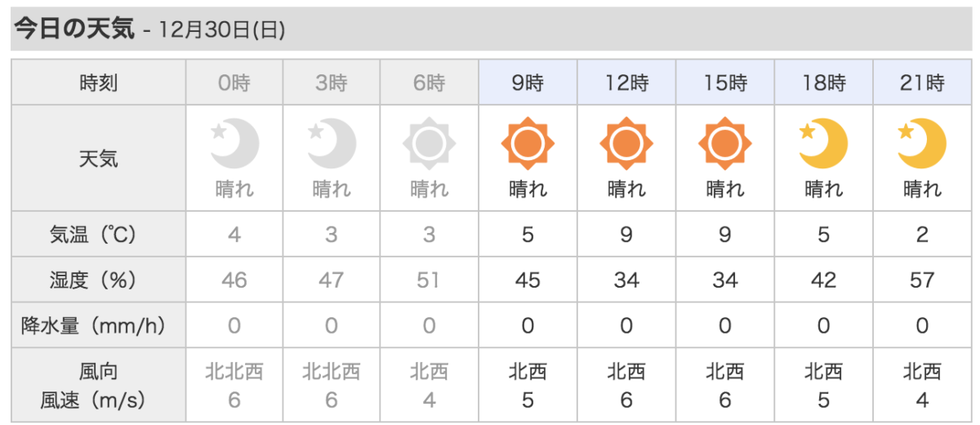The width and height of the screenshot is (980, 425).
Task: Click the 風向 風速（m/s） row label
Action: click(99, 386)
